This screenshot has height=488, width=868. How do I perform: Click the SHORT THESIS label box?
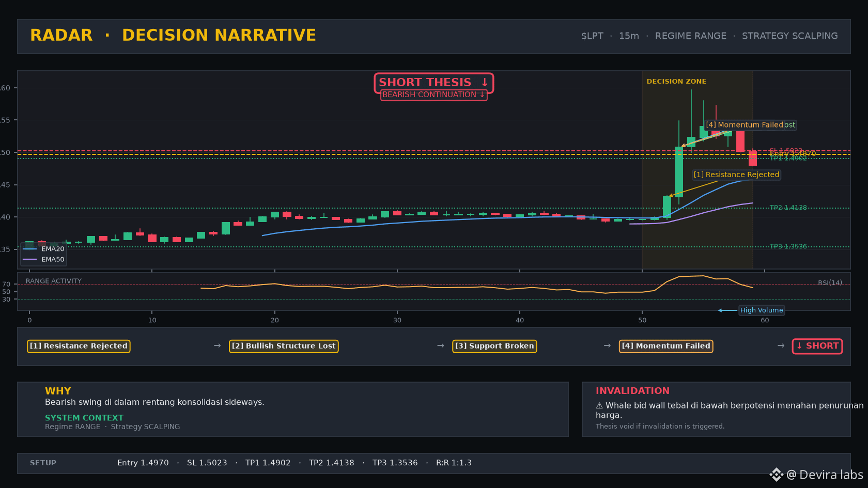click(x=434, y=83)
